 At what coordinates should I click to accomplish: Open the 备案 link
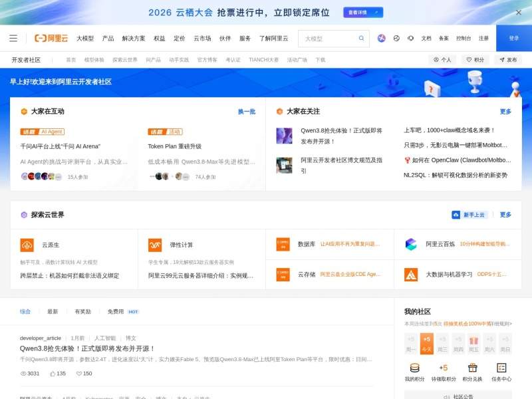pos(444,39)
